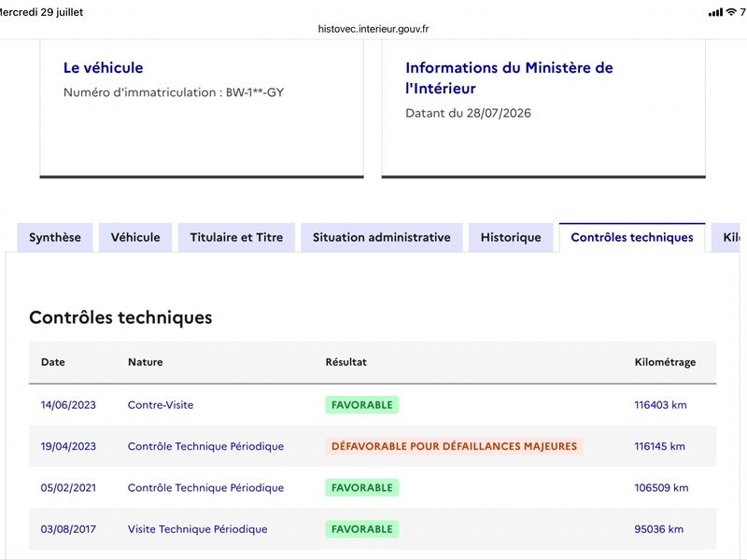This screenshot has height=560, width=747.
Task: Click the 116145 km value
Action: (659, 447)
